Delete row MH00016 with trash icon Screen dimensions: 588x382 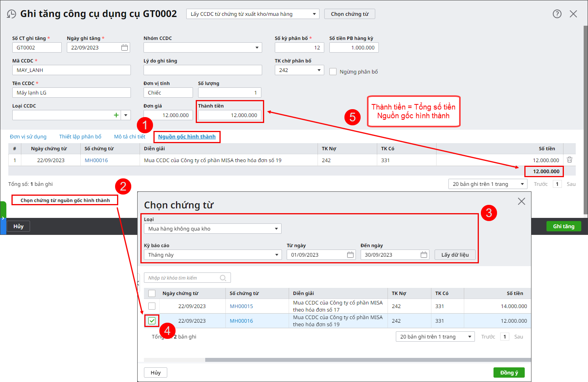tap(569, 160)
